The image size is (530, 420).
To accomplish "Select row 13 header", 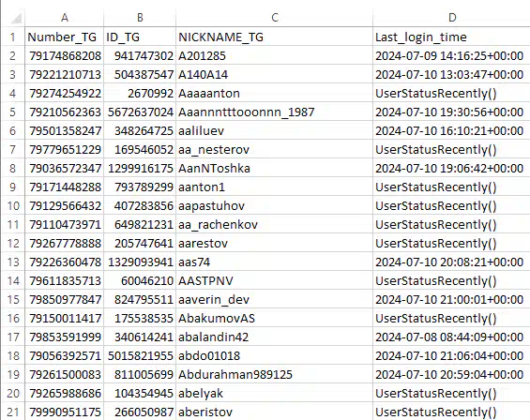I will [12, 262].
